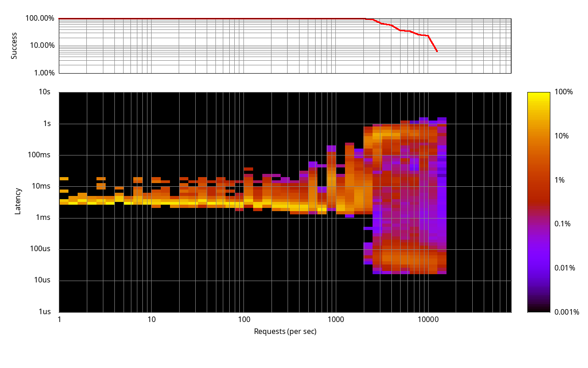Click the 1.00% success tick label
Viewport: 588px width, 368px height.
pos(44,73)
